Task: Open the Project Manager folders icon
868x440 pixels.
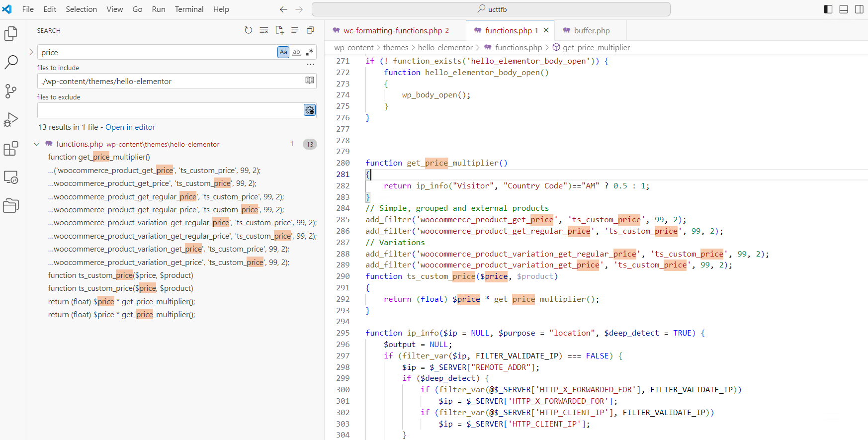Action: [11, 205]
